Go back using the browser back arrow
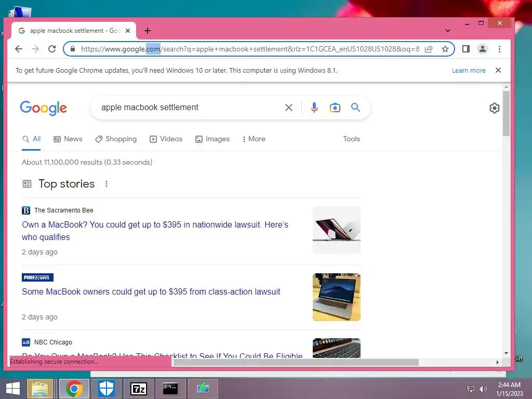This screenshot has width=532, height=399. (x=19, y=49)
